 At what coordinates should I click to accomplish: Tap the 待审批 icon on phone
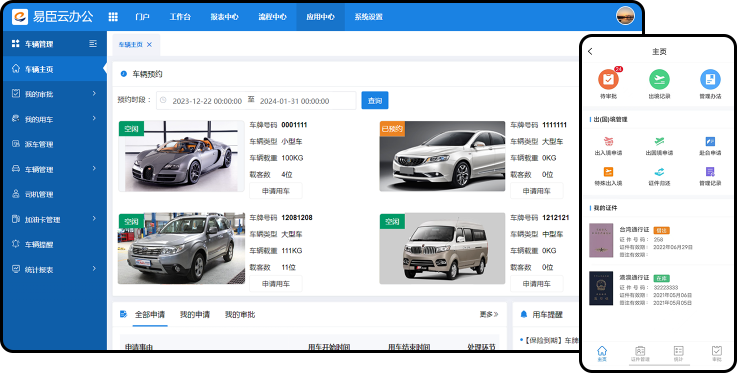click(608, 79)
